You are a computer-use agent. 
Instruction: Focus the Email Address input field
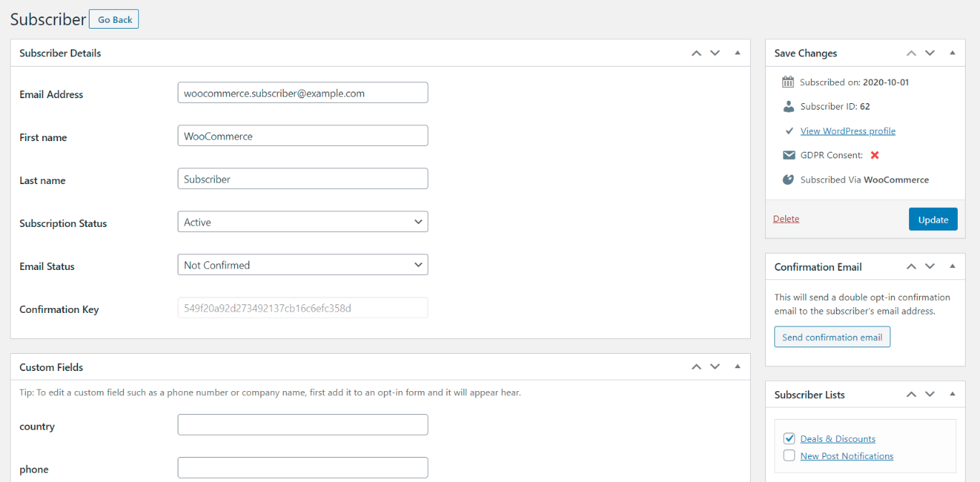point(302,93)
